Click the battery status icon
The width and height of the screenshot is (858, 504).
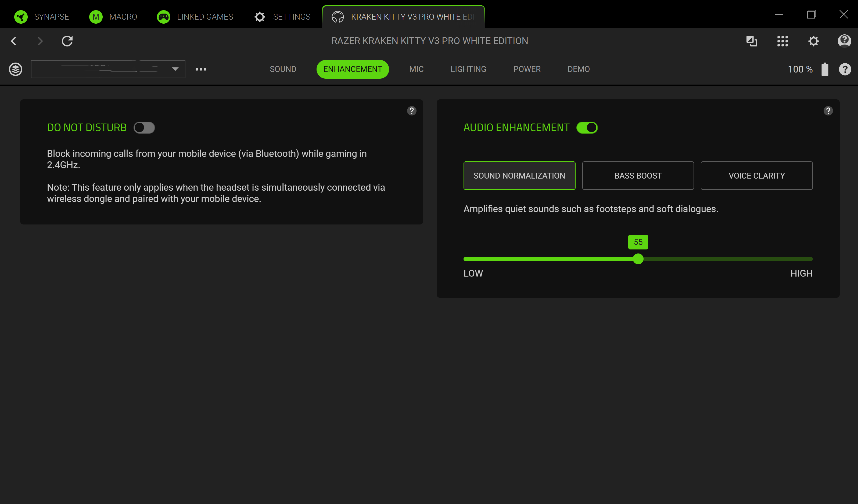pos(825,69)
